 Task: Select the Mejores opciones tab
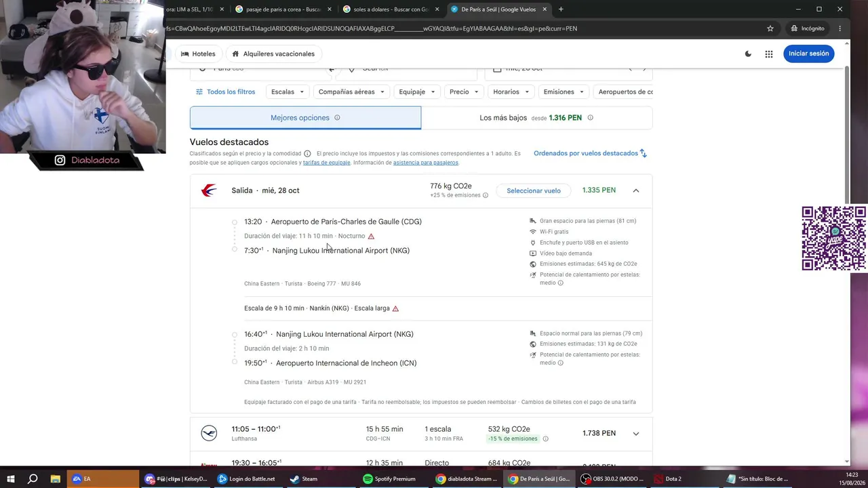(x=305, y=117)
